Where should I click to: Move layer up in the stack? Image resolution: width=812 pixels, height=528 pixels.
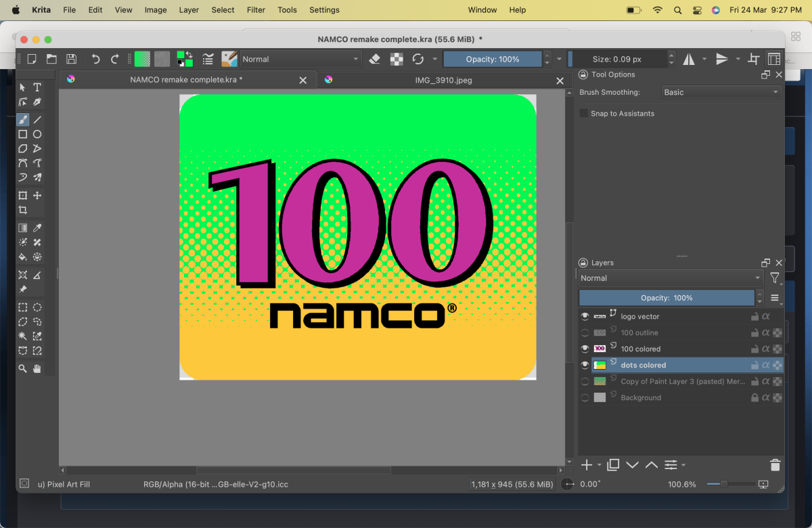click(x=651, y=465)
